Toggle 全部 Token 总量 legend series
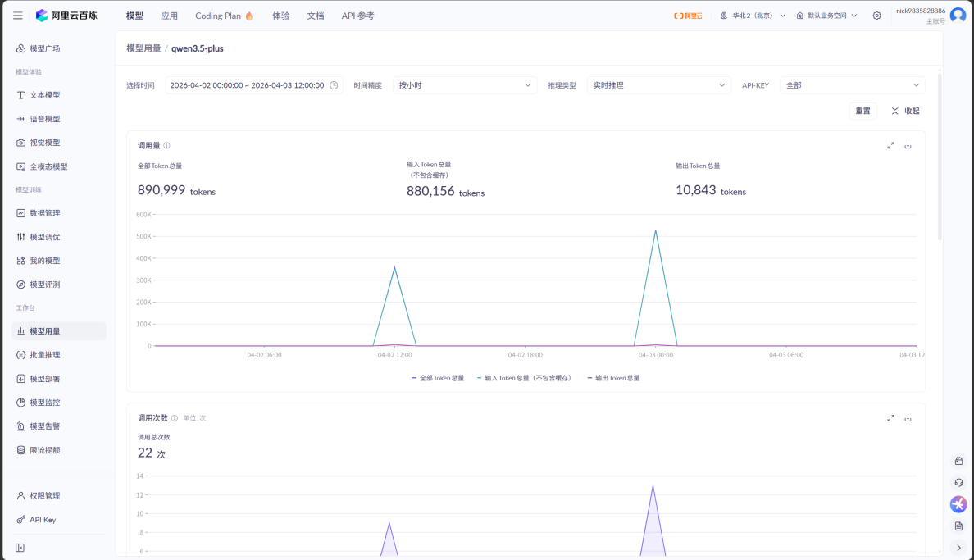The height and width of the screenshot is (560, 974). (x=438, y=378)
